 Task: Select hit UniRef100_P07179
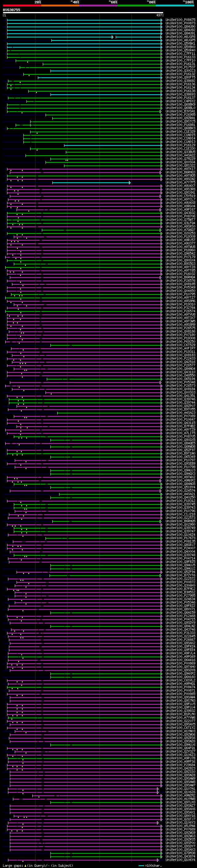tap(180, 257)
